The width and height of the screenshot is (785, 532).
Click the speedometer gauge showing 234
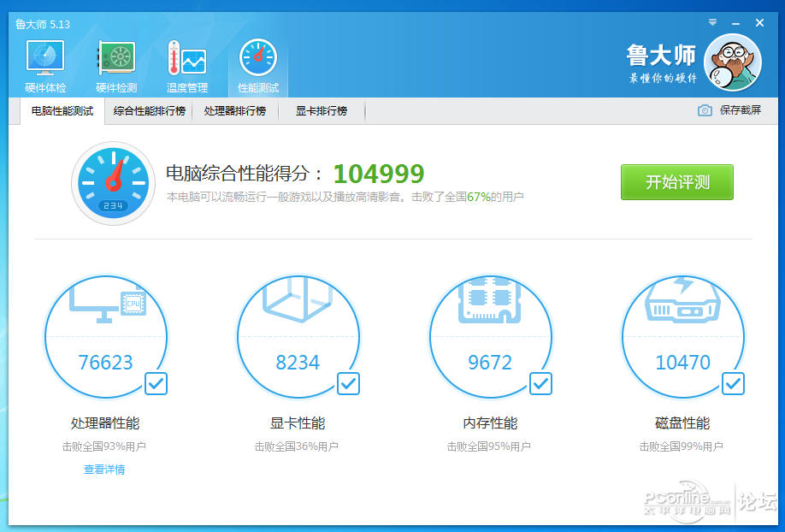point(112,182)
